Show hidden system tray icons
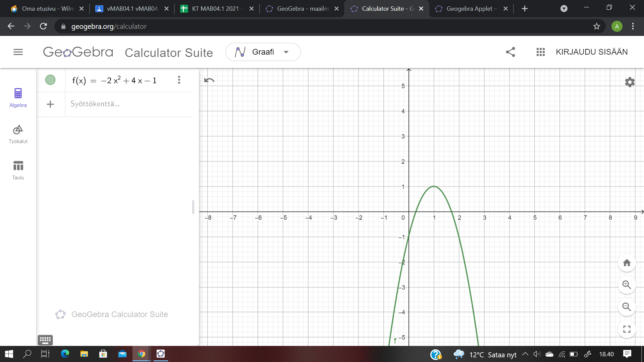This screenshot has width=644, height=362. 525,354
